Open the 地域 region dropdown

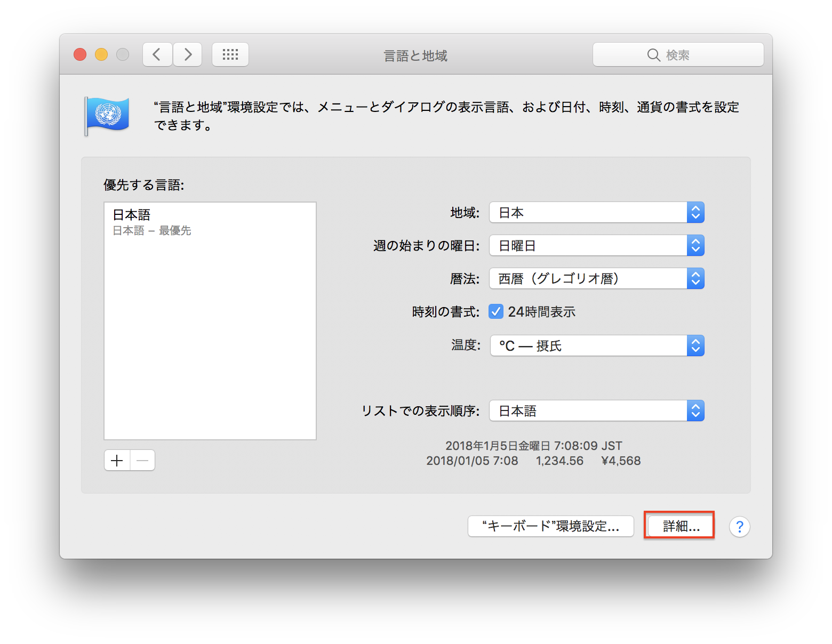coord(596,213)
